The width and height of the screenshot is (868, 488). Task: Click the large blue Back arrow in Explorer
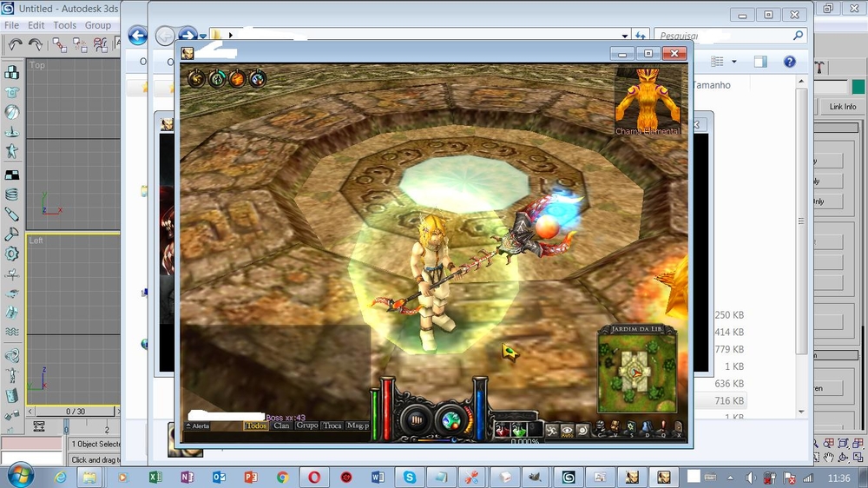tap(138, 36)
